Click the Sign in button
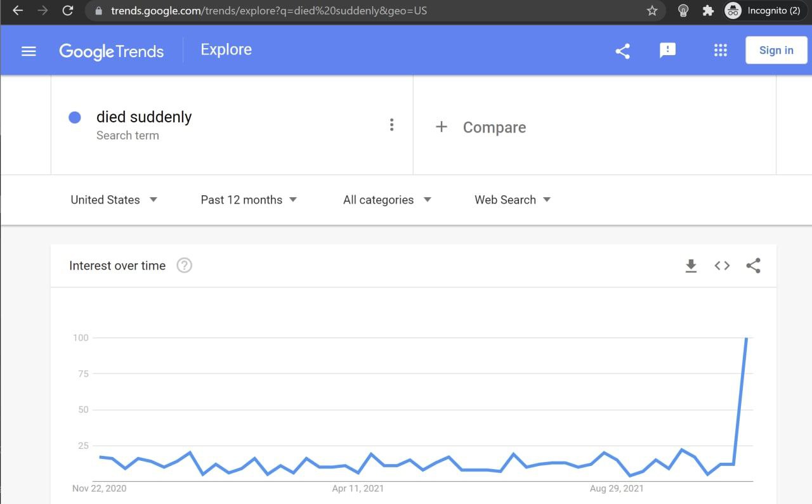Screen dimensions: 812x504 point(776,51)
